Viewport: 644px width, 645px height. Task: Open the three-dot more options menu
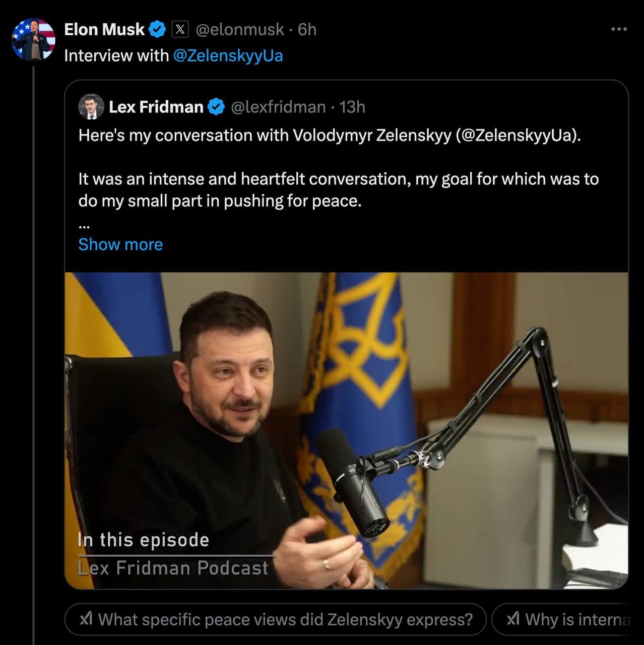[619, 29]
